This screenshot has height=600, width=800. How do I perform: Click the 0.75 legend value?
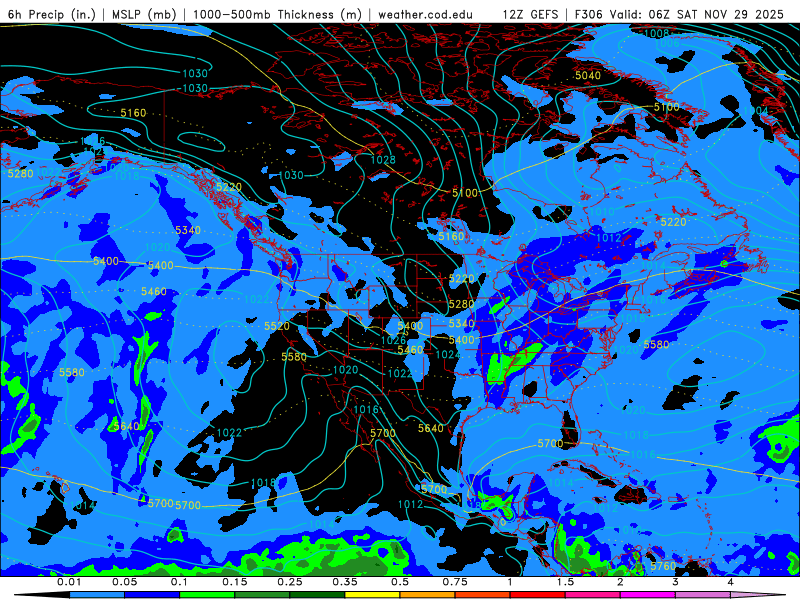[455, 582]
